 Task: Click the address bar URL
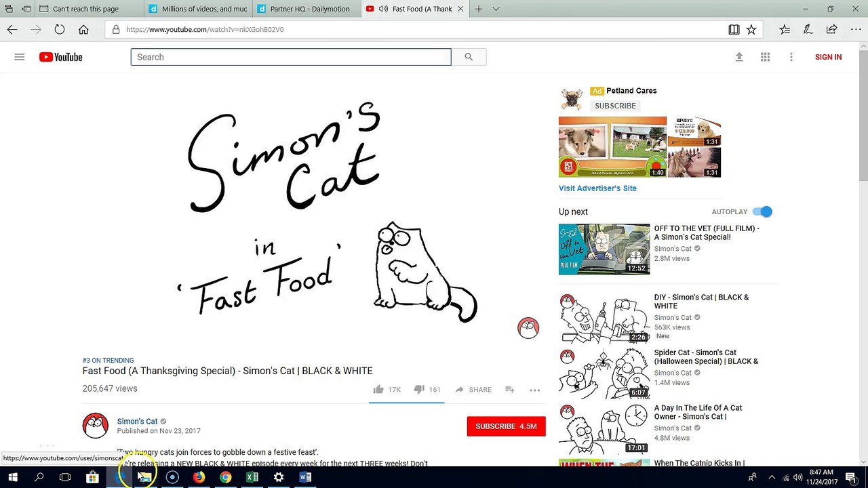click(205, 29)
